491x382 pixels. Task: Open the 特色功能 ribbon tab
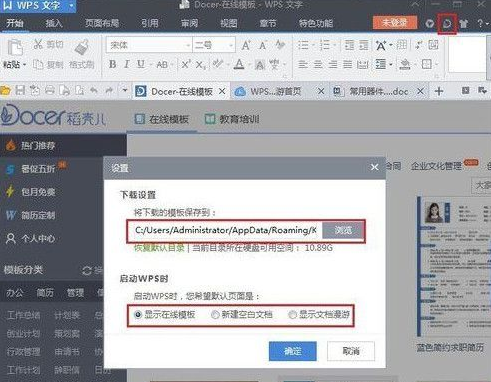click(x=316, y=23)
